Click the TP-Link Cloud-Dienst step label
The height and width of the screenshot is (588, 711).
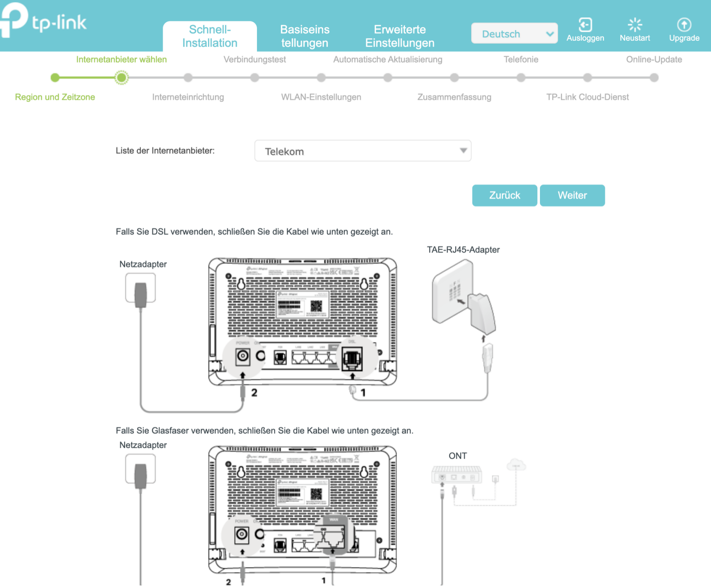(x=587, y=97)
